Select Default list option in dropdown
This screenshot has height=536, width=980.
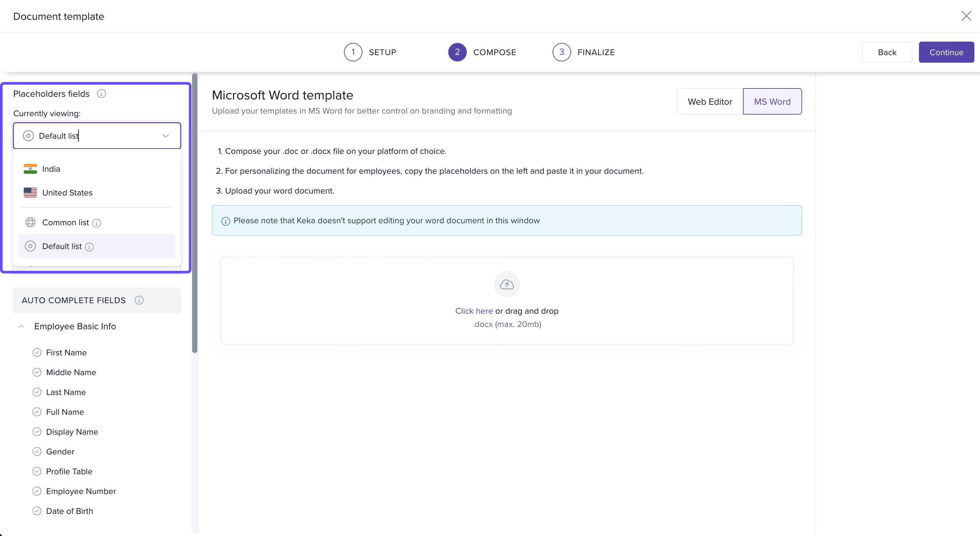(62, 246)
